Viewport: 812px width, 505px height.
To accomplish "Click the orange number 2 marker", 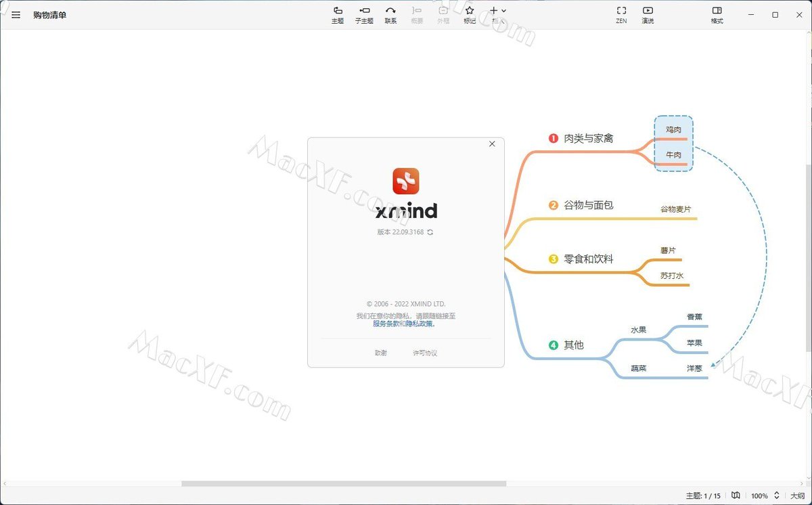I will coord(554,205).
